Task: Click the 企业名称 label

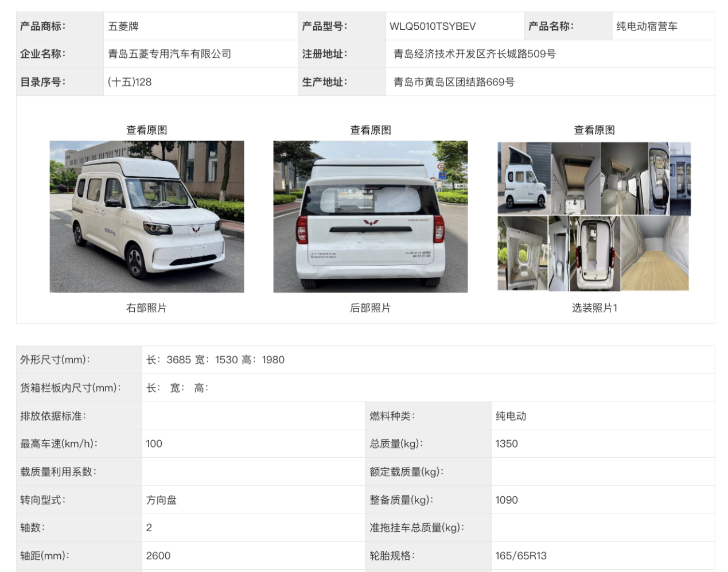Action: (x=43, y=54)
